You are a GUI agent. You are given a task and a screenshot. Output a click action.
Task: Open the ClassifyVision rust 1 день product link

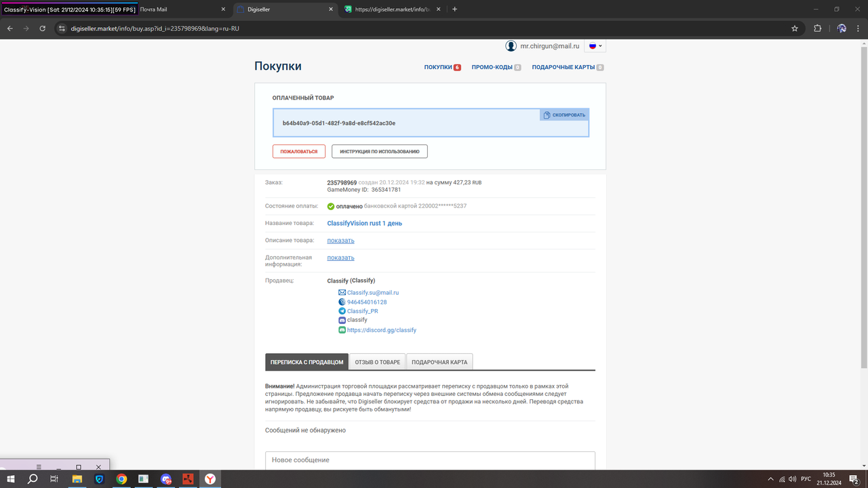pyautogui.click(x=364, y=223)
